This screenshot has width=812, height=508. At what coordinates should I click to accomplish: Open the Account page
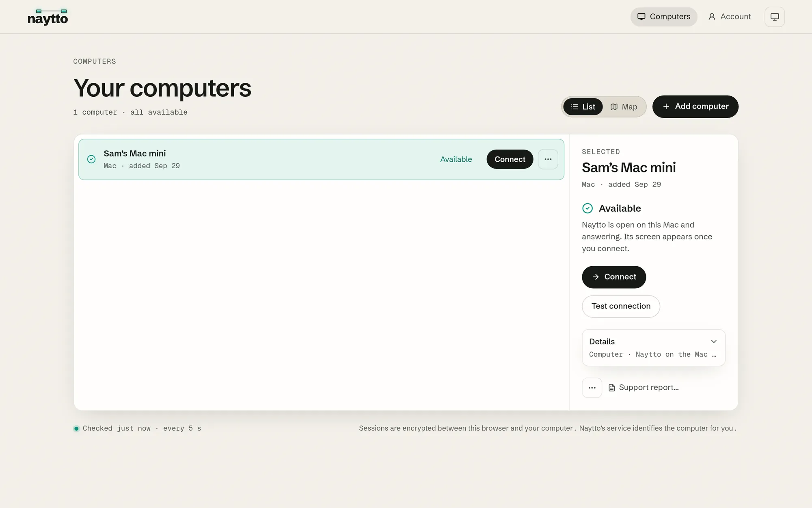730,17
